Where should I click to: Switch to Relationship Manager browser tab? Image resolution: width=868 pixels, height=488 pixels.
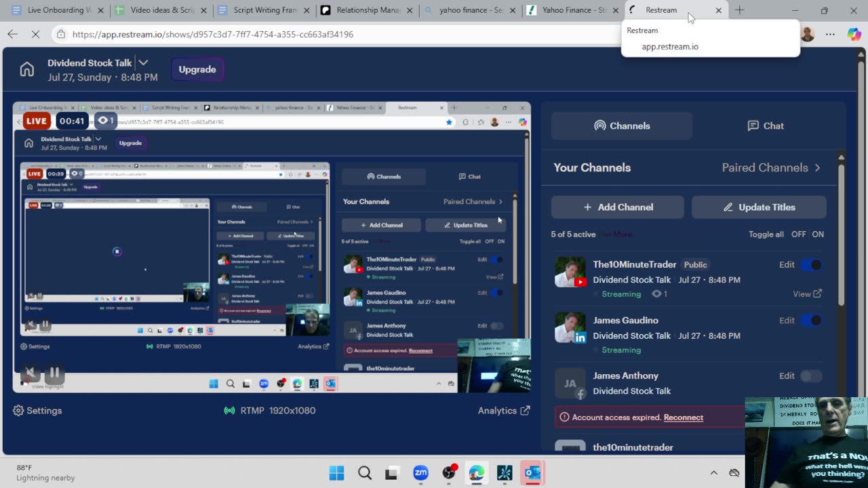[367, 10]
